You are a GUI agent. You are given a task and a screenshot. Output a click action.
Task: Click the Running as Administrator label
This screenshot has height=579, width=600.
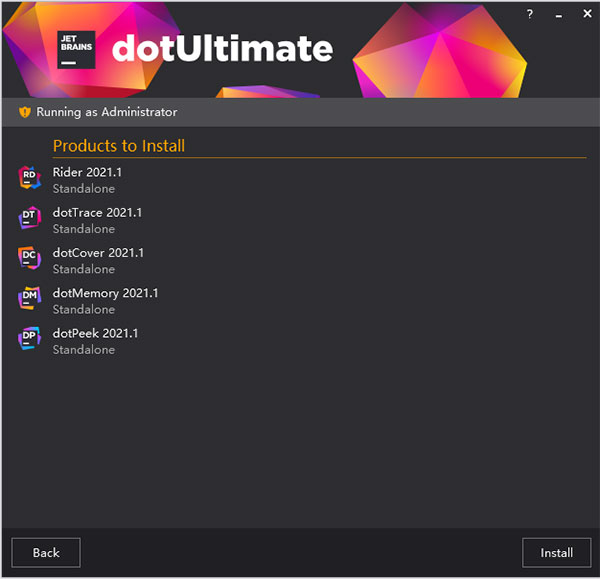107,112
